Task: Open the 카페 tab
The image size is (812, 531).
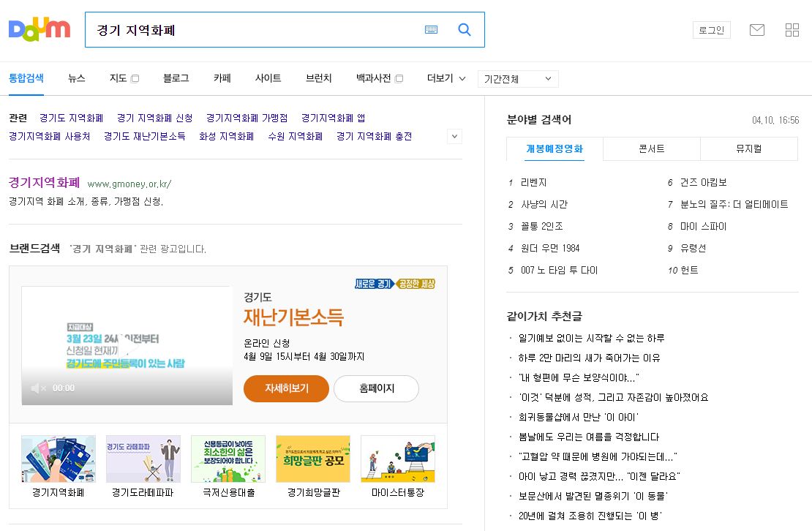Action: [x=222, y=78]
